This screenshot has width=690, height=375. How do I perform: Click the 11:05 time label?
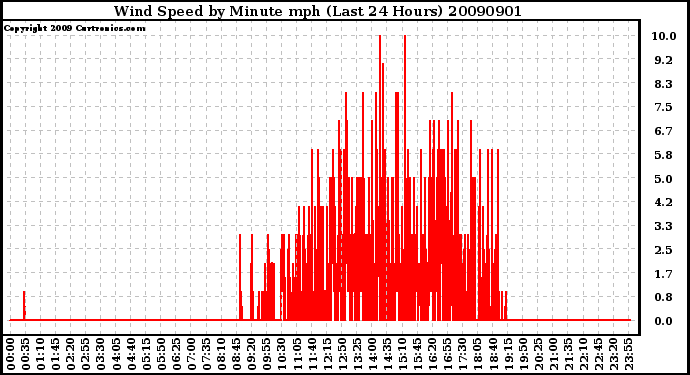coord(297,354)
